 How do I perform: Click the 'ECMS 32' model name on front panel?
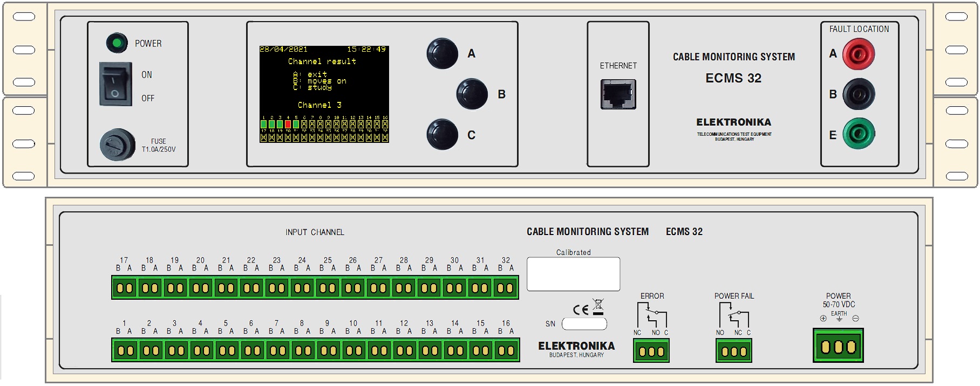click(733, 78)
